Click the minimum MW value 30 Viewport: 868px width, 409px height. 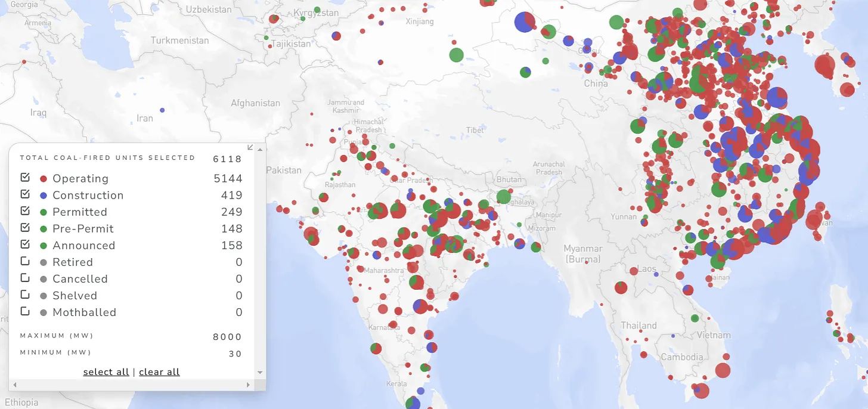tap(235, 354)
